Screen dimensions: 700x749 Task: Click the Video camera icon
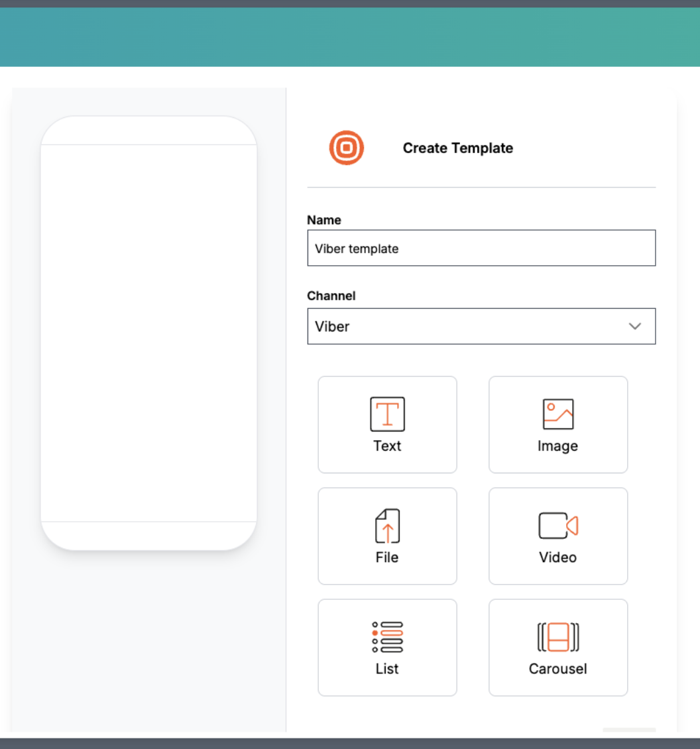[557, 526]
